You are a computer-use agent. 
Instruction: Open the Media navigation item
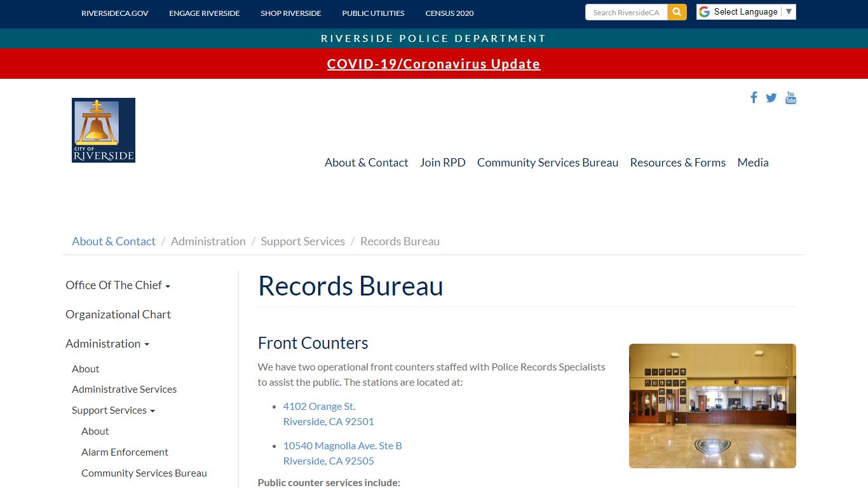coord(753,163)
